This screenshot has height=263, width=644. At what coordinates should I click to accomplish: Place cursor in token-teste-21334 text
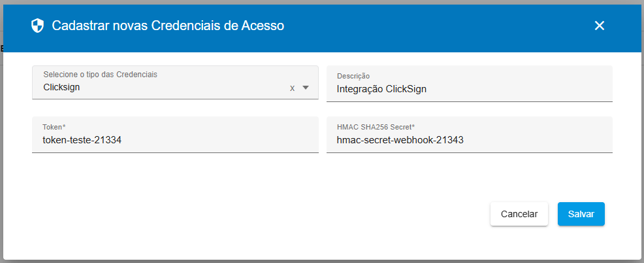pyautogui.click(x=82, y=140)
